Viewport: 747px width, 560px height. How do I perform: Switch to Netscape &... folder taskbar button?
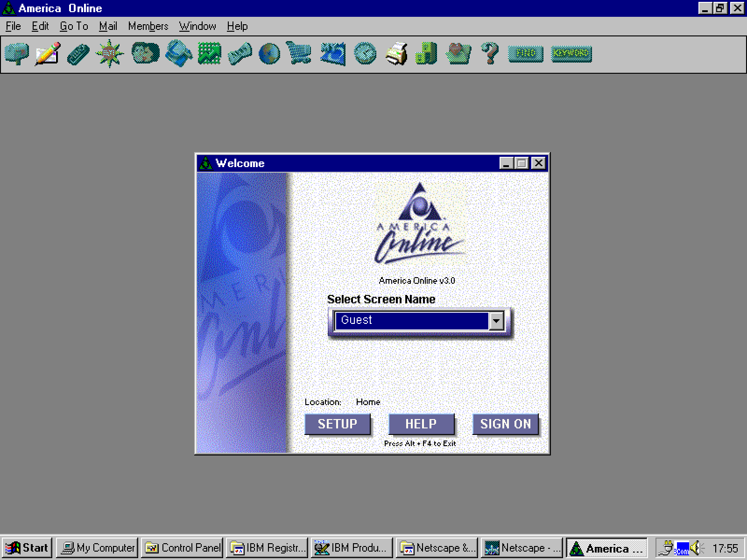coord(437,548)
